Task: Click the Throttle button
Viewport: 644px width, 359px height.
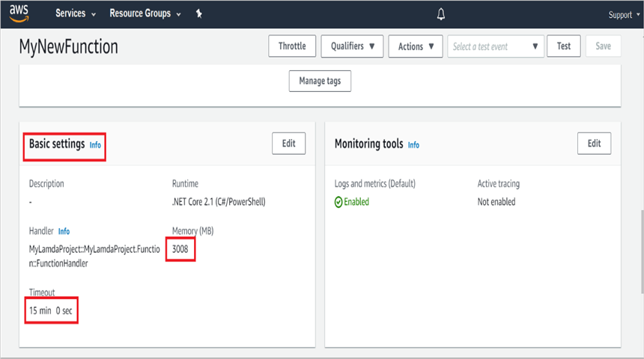Action: tap(292, 46)
